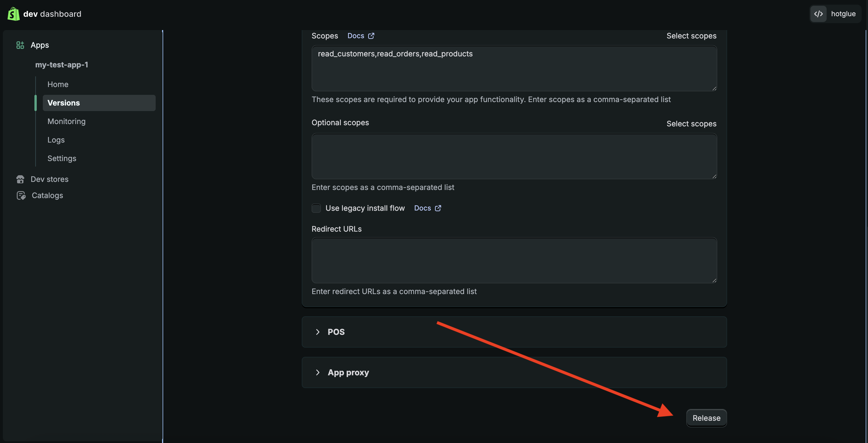Open external link icon beside legacy flow Docs
This screenshot has height=443, width=868.
[x=438, y=208]
